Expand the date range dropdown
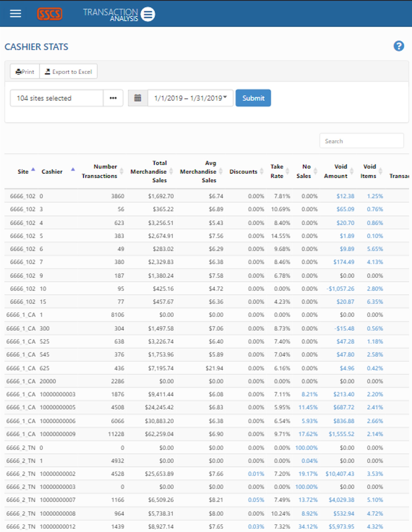 point(191,98)
